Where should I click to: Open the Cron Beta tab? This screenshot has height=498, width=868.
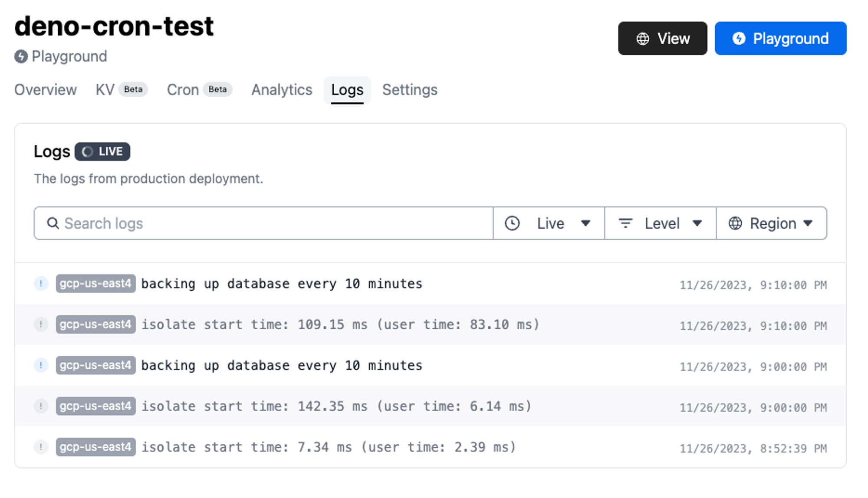tap(198, 90)
